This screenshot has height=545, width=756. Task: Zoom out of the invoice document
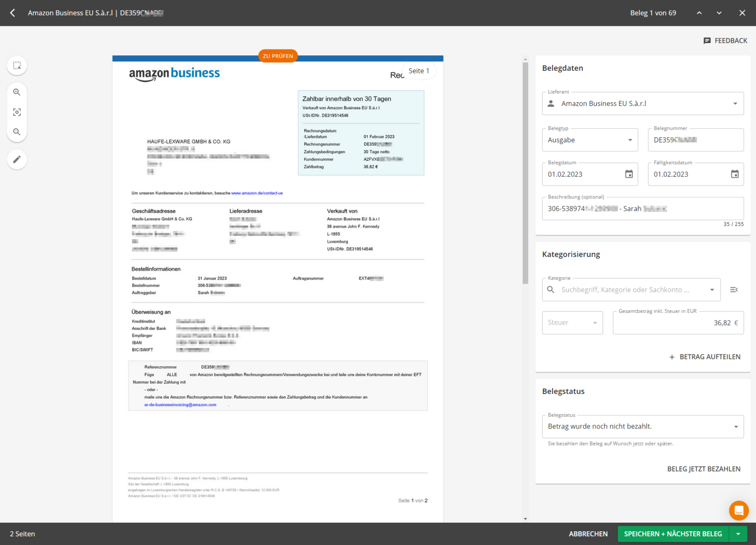pyautogui.click(x=17, y=132)
